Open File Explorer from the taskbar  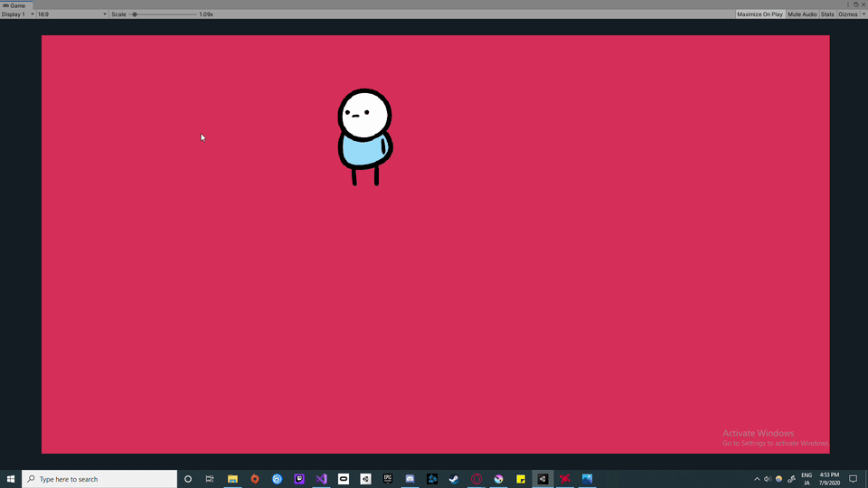(x=232, y=479)
